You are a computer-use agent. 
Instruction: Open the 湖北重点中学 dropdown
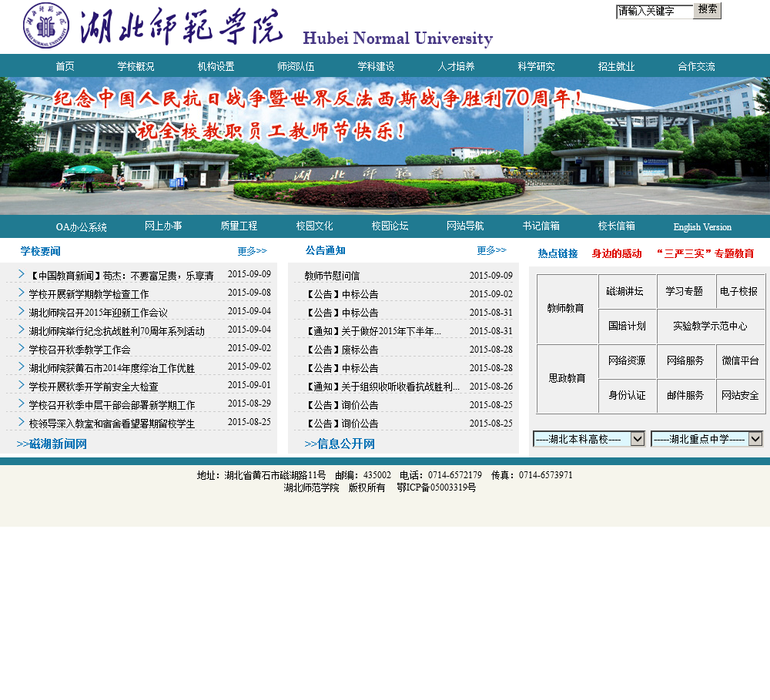pyautogui.click(x=707, y=439)
